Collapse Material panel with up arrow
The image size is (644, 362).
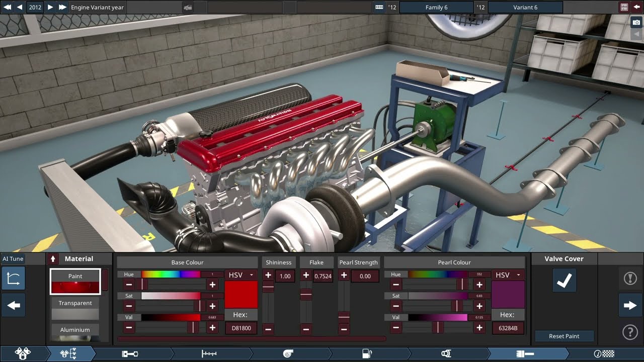(x=53, y=259)
